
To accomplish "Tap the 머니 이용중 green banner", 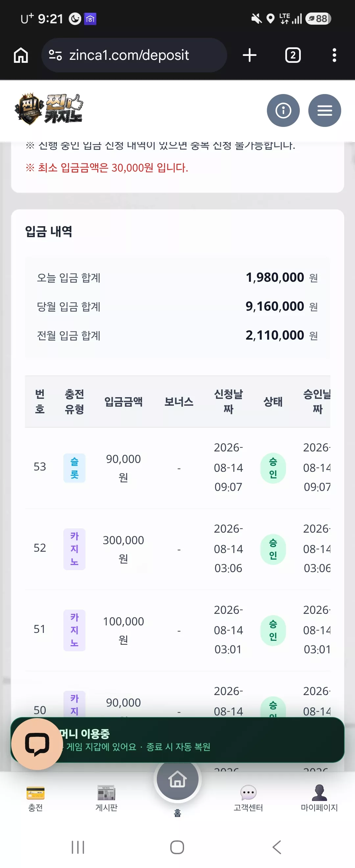I will [x=177, y=740].
